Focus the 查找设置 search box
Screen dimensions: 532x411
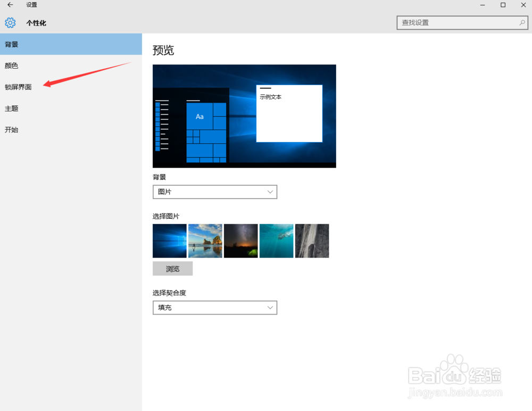[x=462, y=23]
